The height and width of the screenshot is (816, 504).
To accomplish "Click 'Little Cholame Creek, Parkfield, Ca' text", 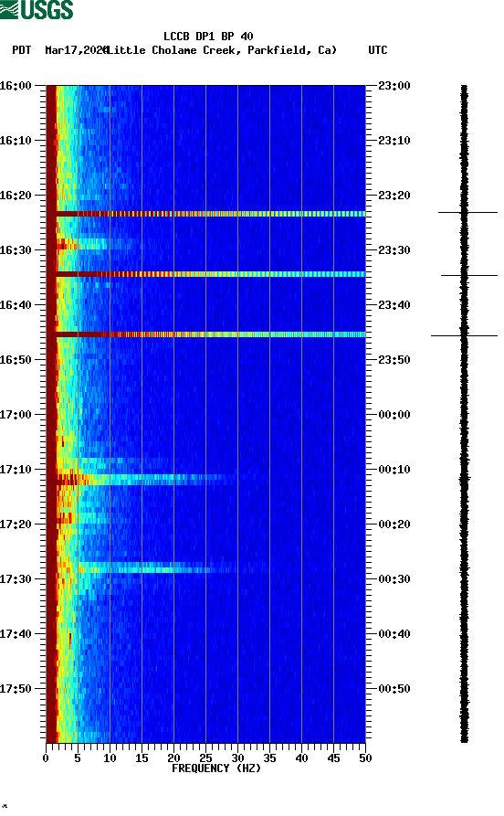I will pos(222,50).
